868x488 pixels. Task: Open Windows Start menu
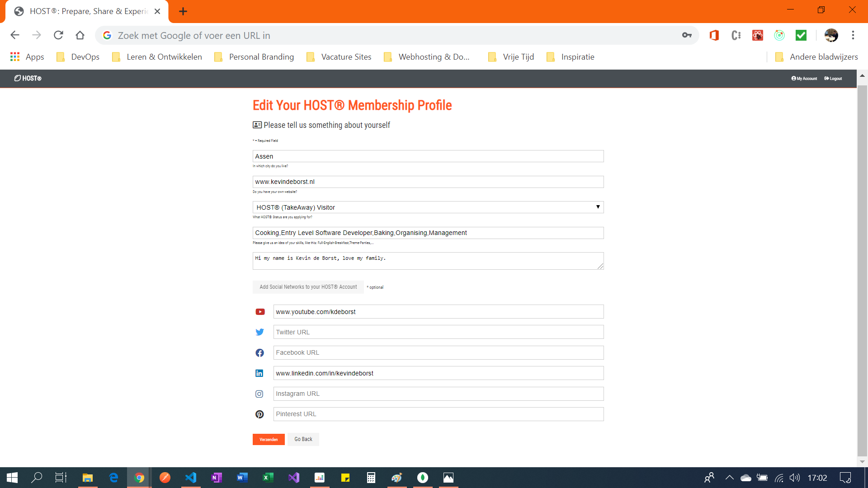coord(12,478)
